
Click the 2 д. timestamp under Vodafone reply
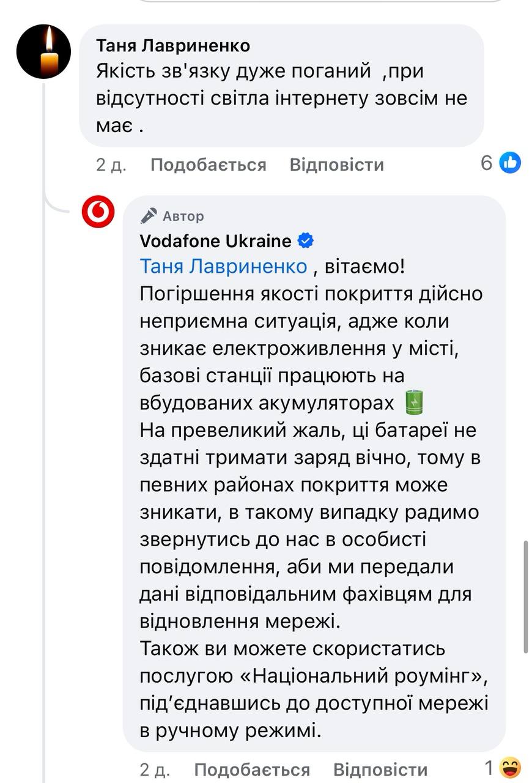coord(154,769)
